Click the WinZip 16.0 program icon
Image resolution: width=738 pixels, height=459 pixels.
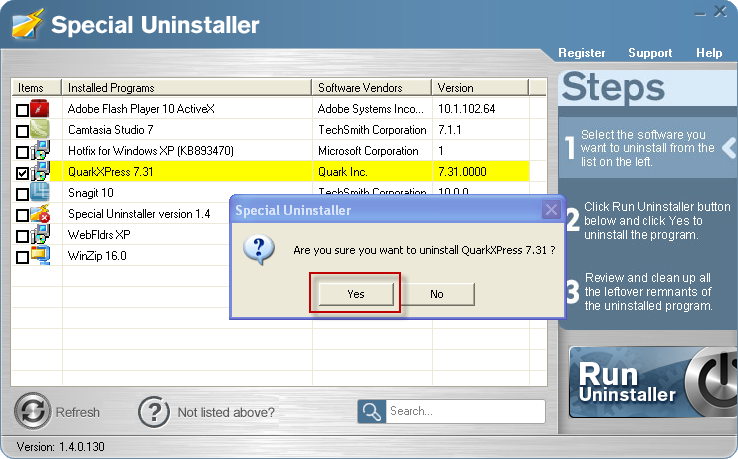[x=40, y=256]
